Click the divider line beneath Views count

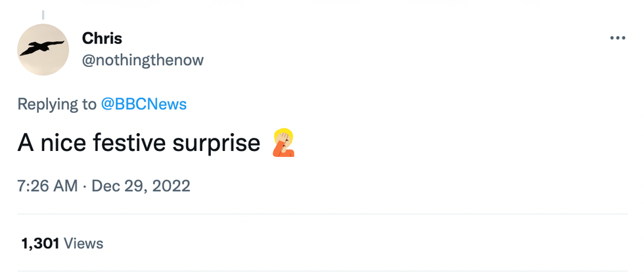(x=322, y=271)
